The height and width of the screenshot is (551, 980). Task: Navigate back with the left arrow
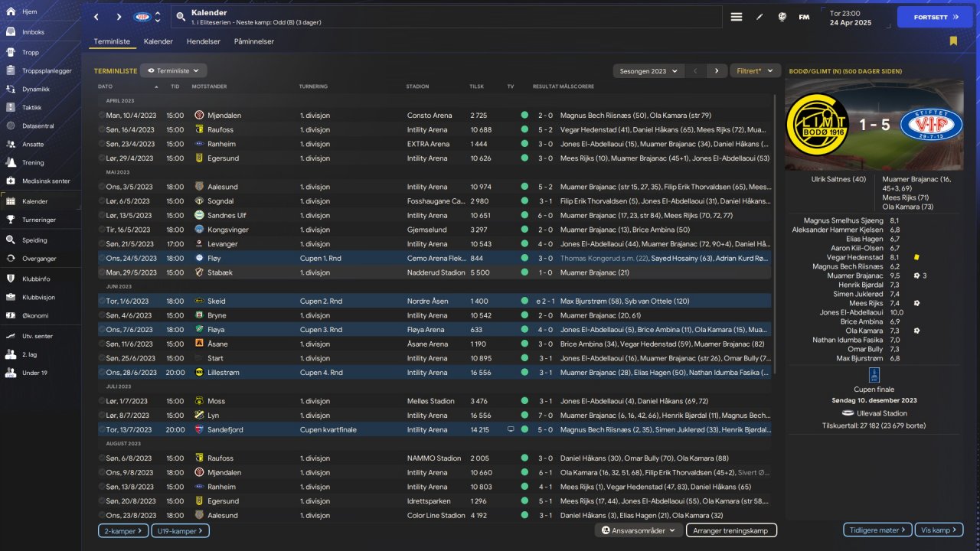click(96, 17)
